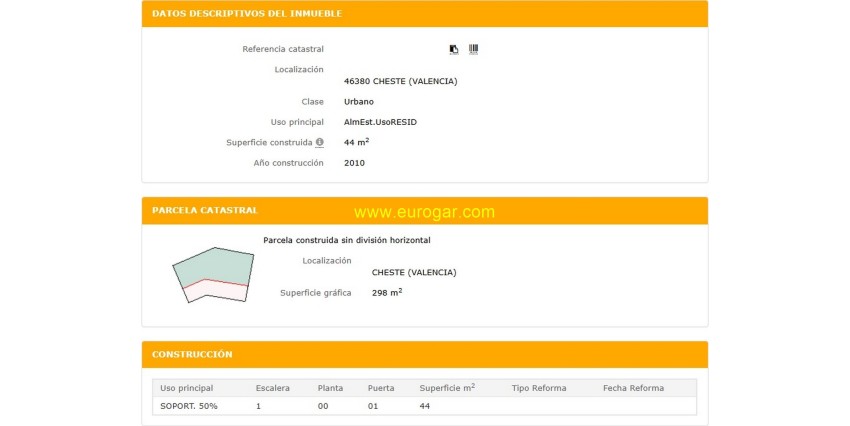Select the Construcción section header
Screen dimensions: 850x426
[192, 355]
